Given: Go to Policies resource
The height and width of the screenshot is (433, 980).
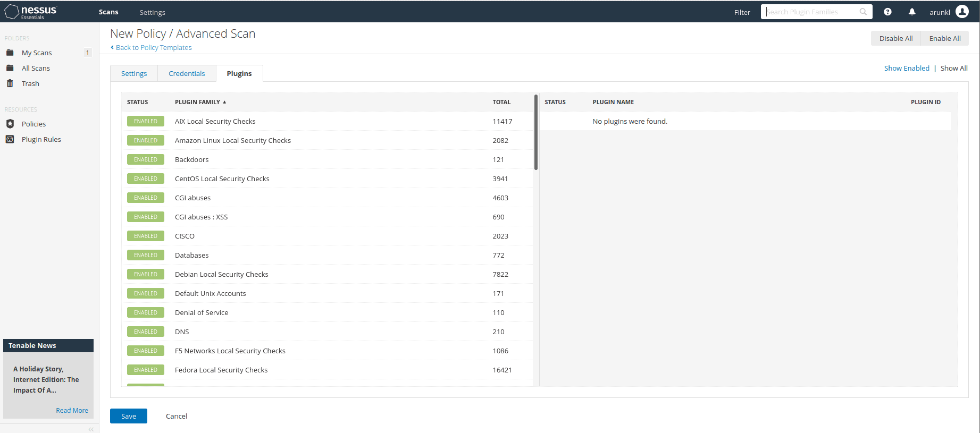Looking at the screenshot, I should 33,124.
